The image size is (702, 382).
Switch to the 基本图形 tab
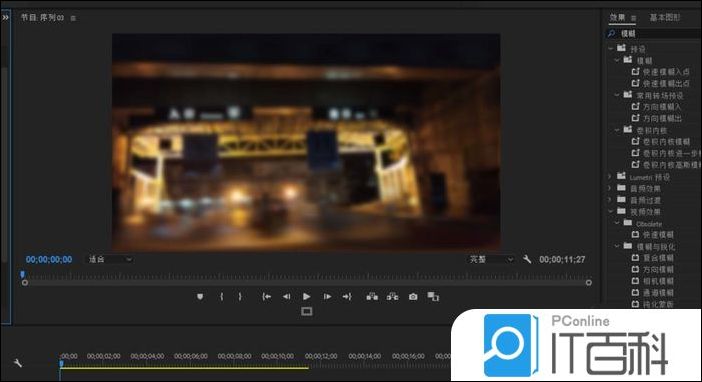[665, 17]
